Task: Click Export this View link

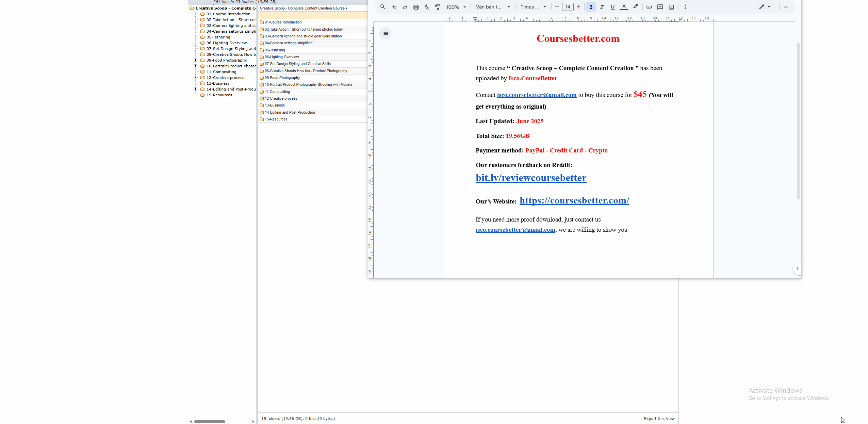Action: [x=659, y=419]
